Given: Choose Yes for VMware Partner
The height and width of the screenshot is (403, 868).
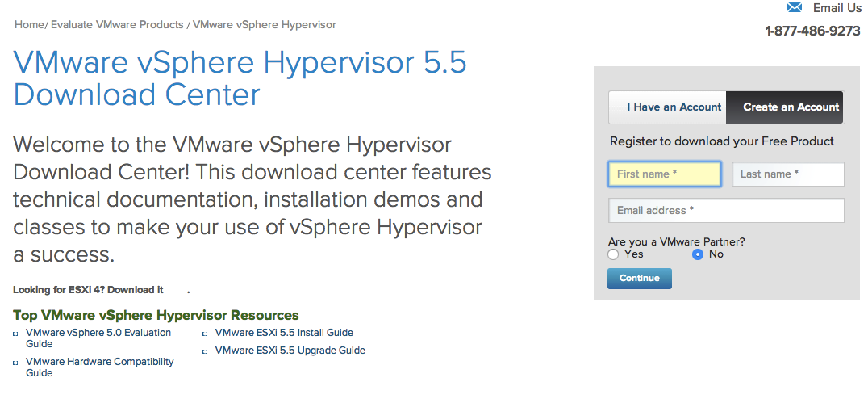Looking at the screenshot, I should click(x=614, y=254).
